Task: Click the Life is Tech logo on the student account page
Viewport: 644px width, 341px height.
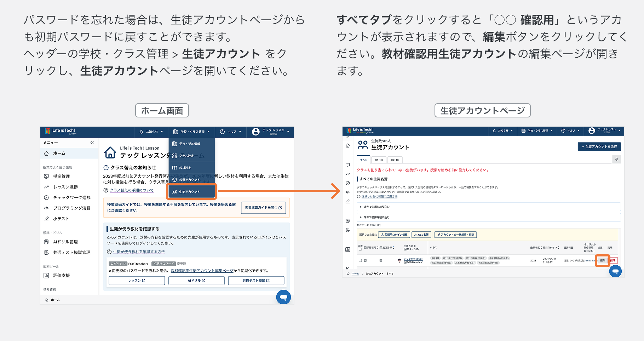Action: 360,131
